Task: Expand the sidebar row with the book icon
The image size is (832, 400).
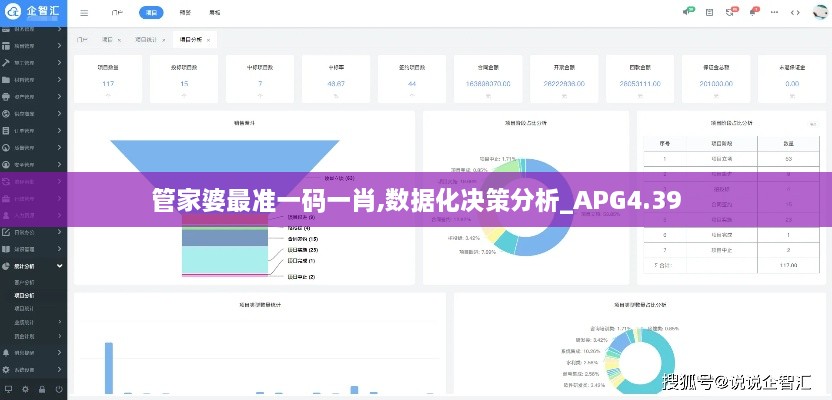Action: point(59,249)
